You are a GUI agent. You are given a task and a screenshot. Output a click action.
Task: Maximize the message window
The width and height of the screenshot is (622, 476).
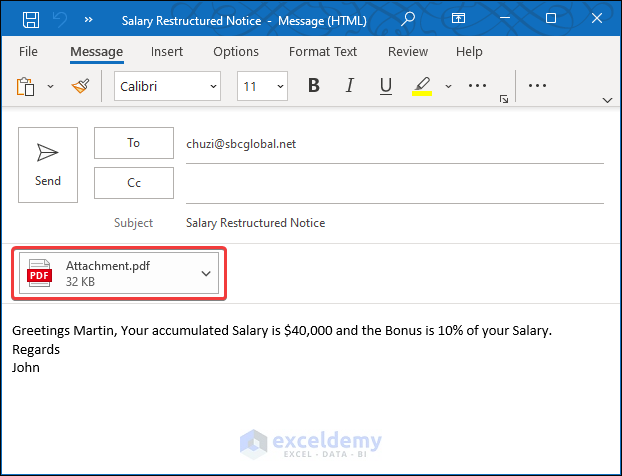(551, 18)
